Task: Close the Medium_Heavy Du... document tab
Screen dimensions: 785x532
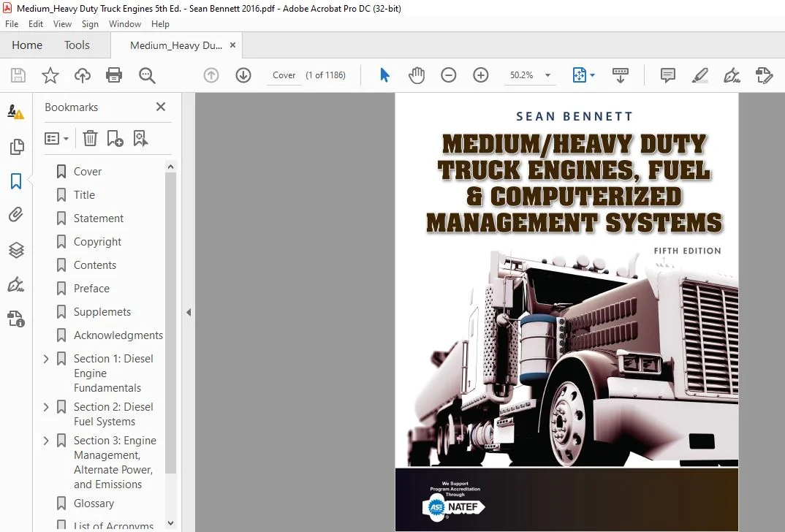Action: coord(233,45)
